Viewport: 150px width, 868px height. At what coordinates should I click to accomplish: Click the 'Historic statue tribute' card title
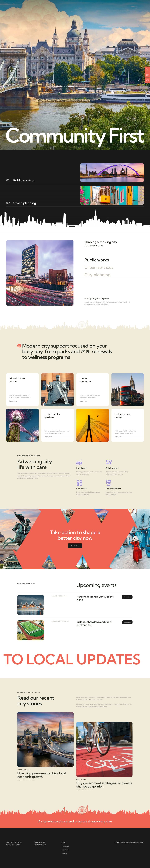(17, 380)
